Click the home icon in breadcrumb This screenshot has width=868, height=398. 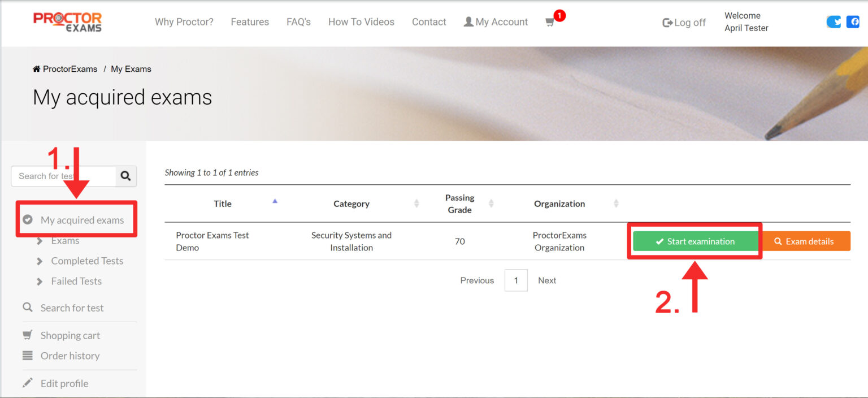click(37, 69)
